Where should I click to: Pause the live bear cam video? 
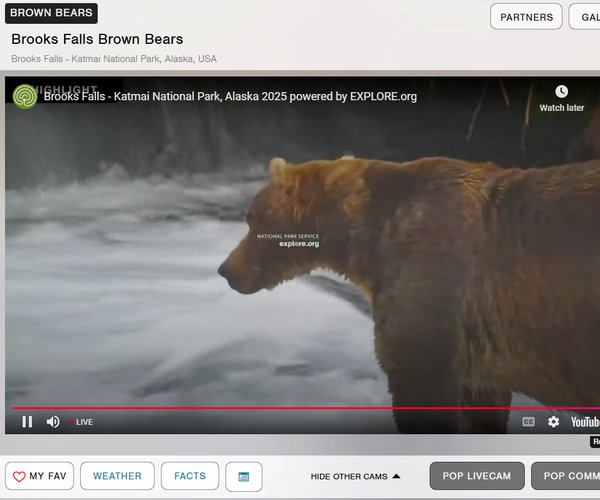tap(27, 422)
